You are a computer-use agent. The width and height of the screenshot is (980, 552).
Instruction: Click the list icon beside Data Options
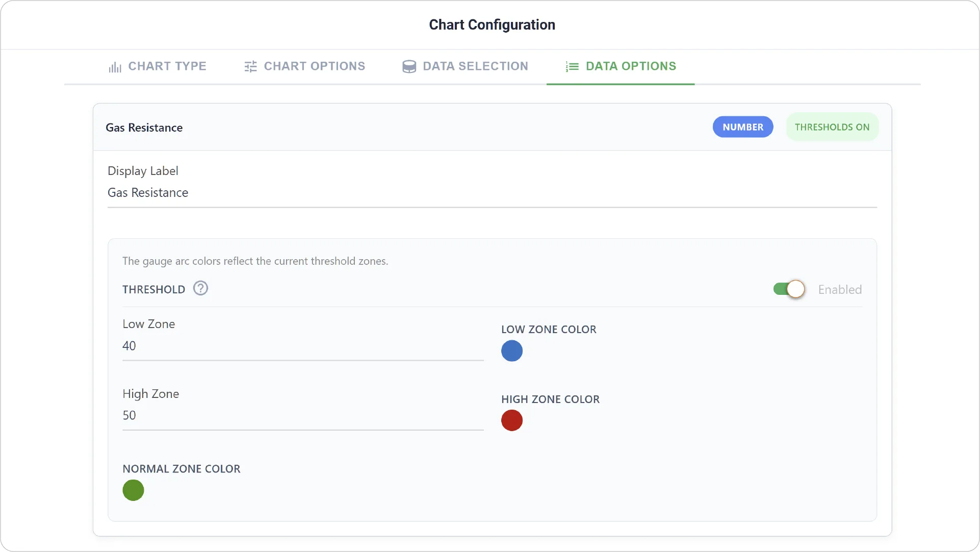click(x=572, y=67)
